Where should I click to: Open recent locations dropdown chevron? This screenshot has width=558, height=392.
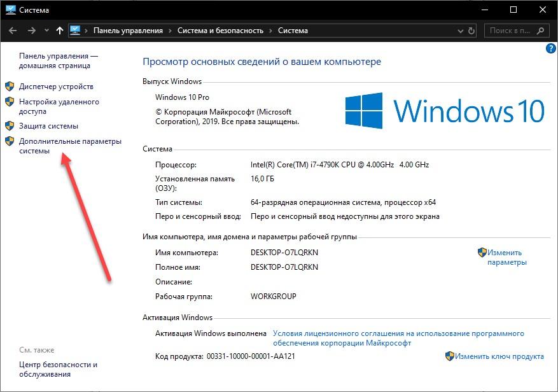point(46,31)
